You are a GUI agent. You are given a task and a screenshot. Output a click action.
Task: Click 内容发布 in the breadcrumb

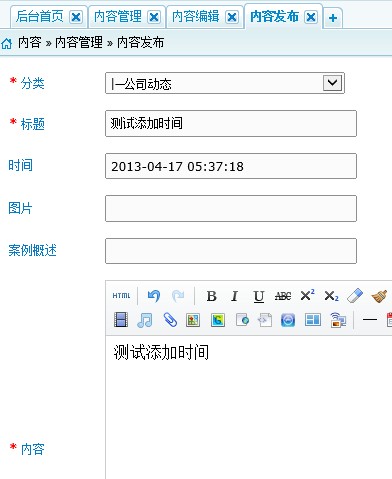pyautogui.click(x=140, y=43)
